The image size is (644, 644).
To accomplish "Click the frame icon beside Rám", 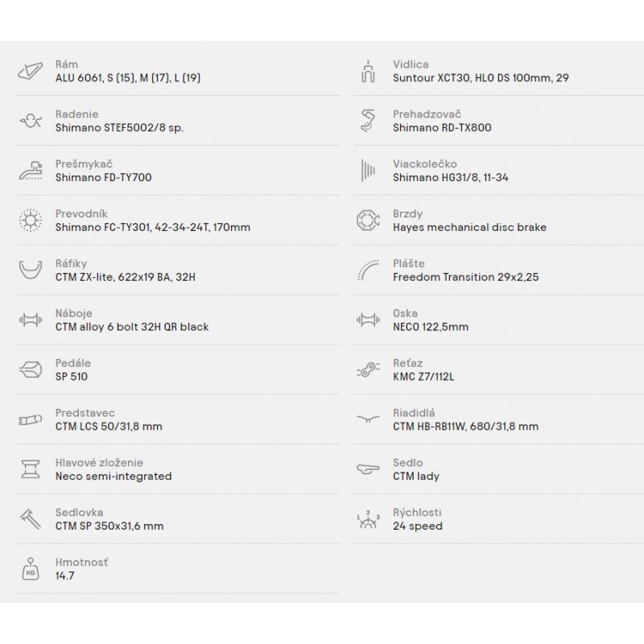I will coord(31,72).
